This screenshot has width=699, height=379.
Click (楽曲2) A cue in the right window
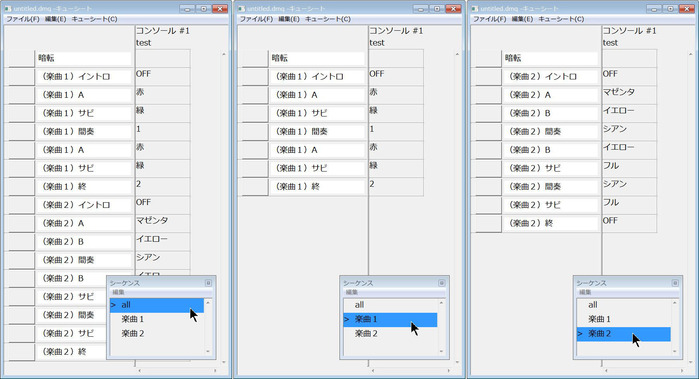coord(551,95)
